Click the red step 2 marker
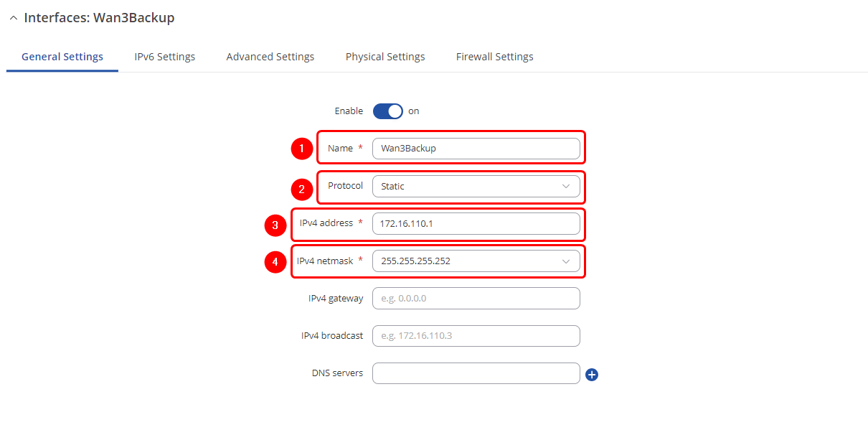This screenshot has height=430, width=868. [301, 190]
